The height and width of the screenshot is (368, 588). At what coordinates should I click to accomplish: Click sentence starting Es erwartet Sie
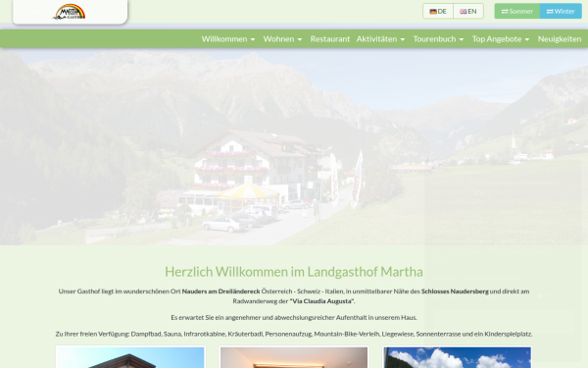coord(294,318)
